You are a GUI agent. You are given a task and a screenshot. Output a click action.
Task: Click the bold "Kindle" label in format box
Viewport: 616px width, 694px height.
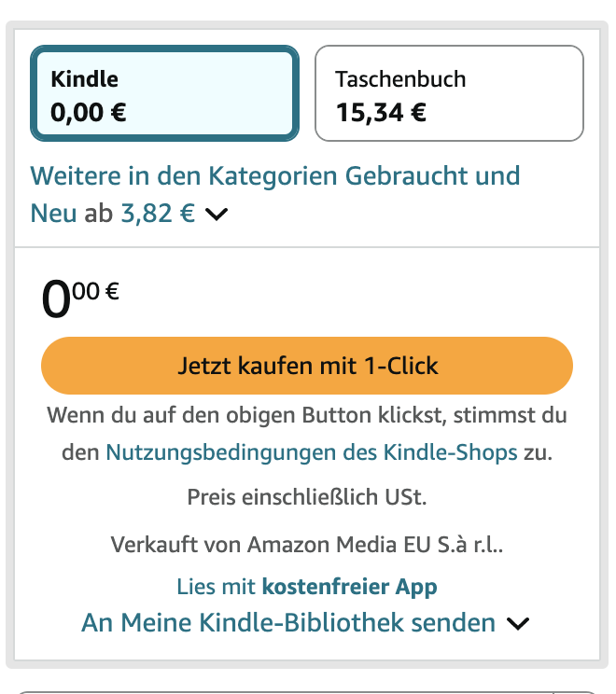click(84, 79)
